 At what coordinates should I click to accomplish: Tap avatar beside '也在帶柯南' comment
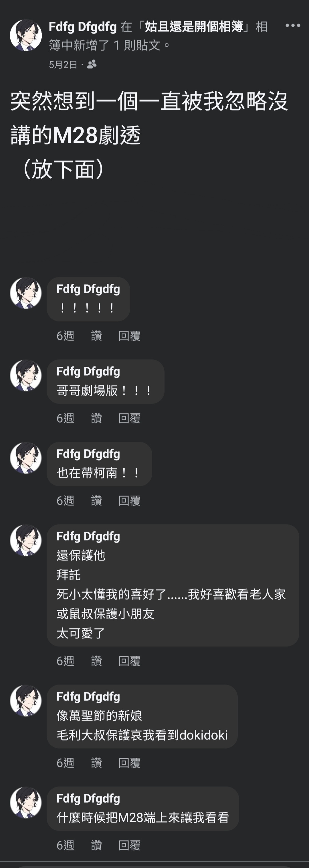26,458
